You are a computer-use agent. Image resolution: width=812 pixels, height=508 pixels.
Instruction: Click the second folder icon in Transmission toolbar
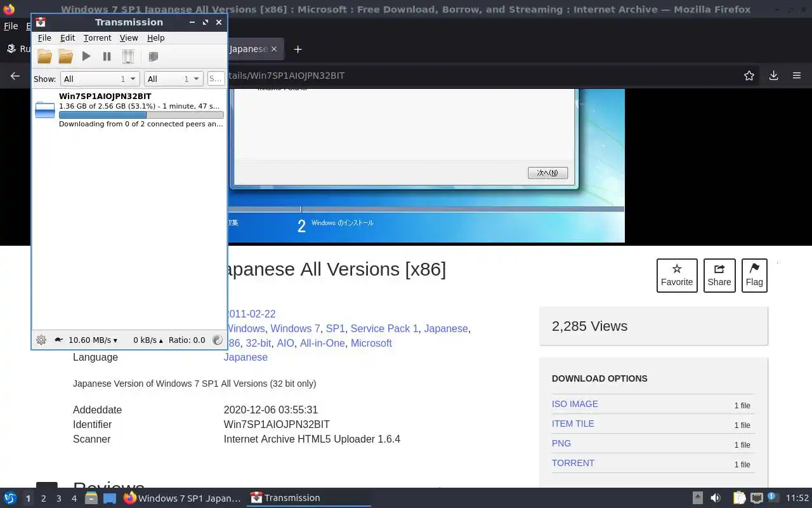65,57
